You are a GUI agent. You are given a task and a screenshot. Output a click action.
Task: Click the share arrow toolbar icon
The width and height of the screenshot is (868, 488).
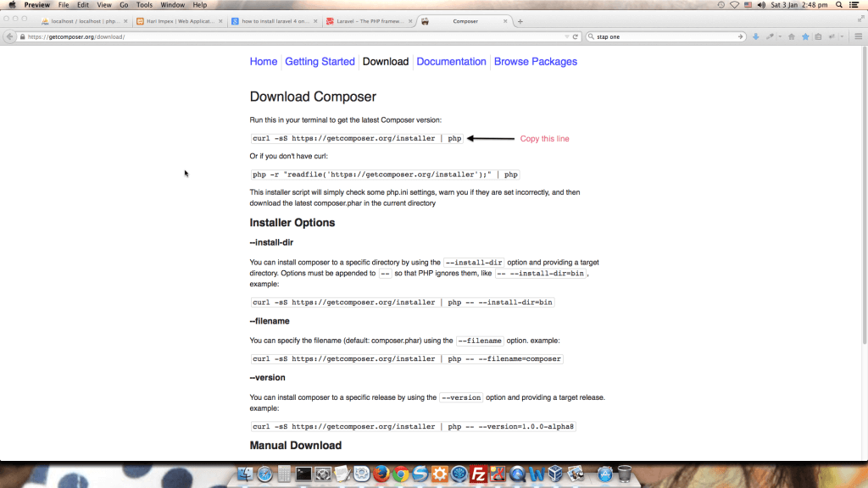tap(832, 36)
